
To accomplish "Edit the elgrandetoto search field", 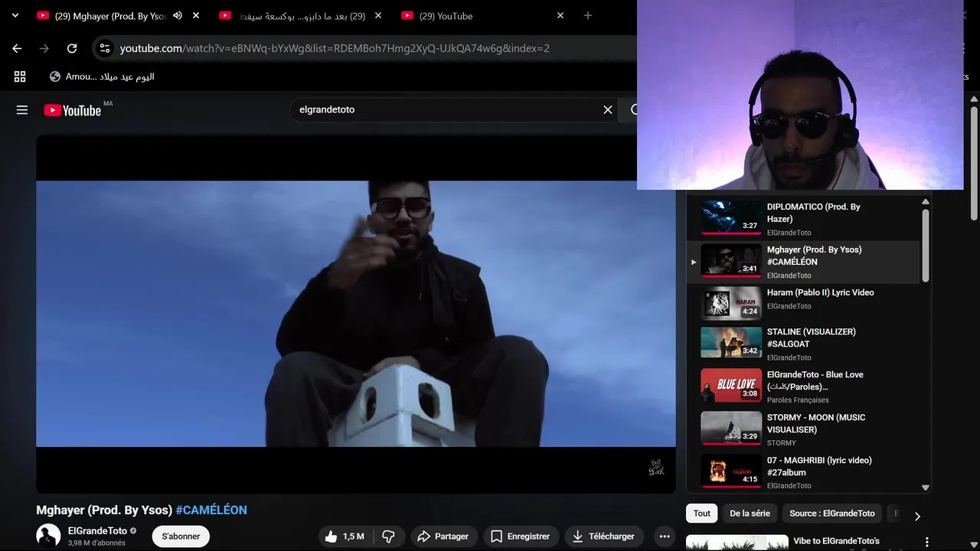I will click(x=447, y=109).
